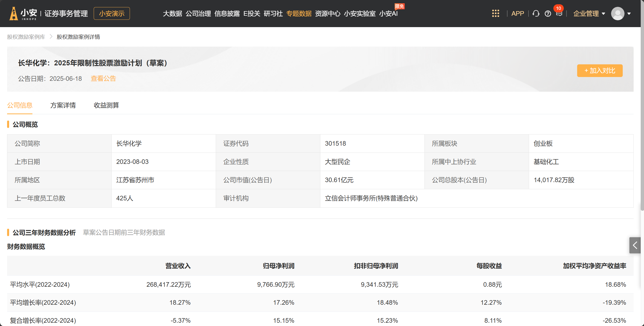The image size is (644, 326).
Task: Click the 归母净利润 column header
Action: [279, 266]
